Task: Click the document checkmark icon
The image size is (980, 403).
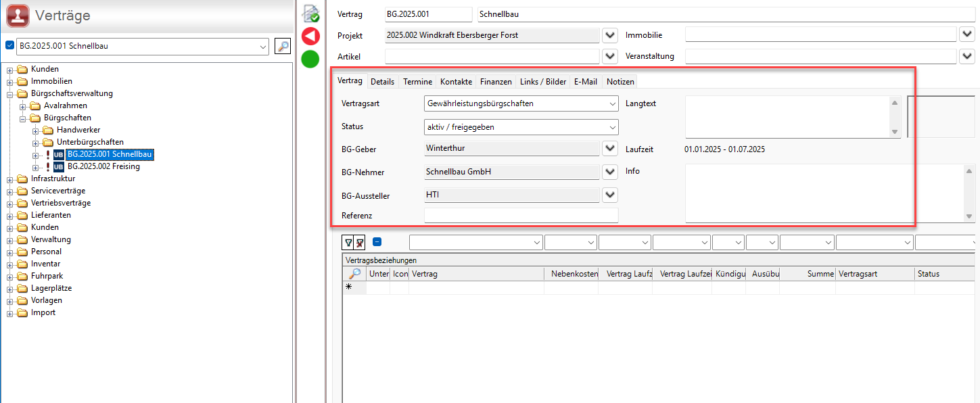Action: (310, 14)
